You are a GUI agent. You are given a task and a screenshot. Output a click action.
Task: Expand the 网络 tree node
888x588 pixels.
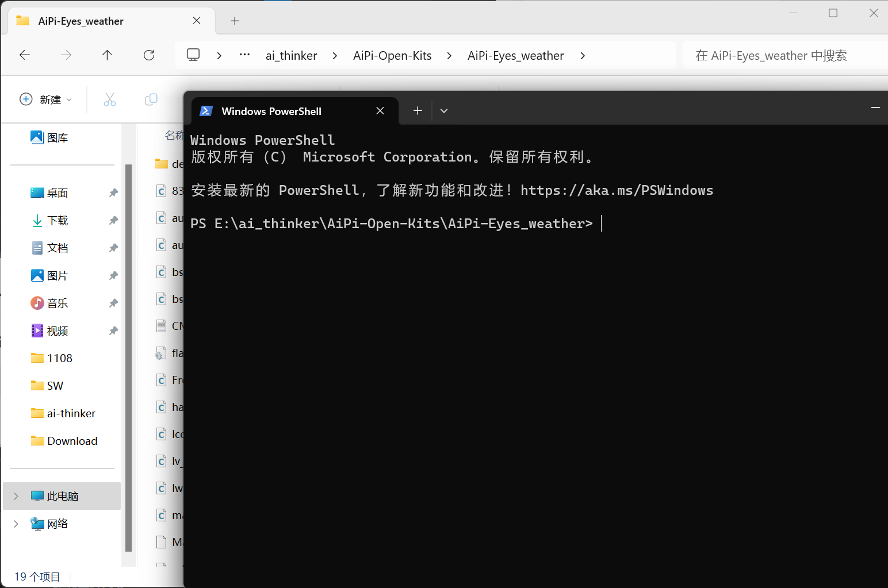click(x=16, y=524)
